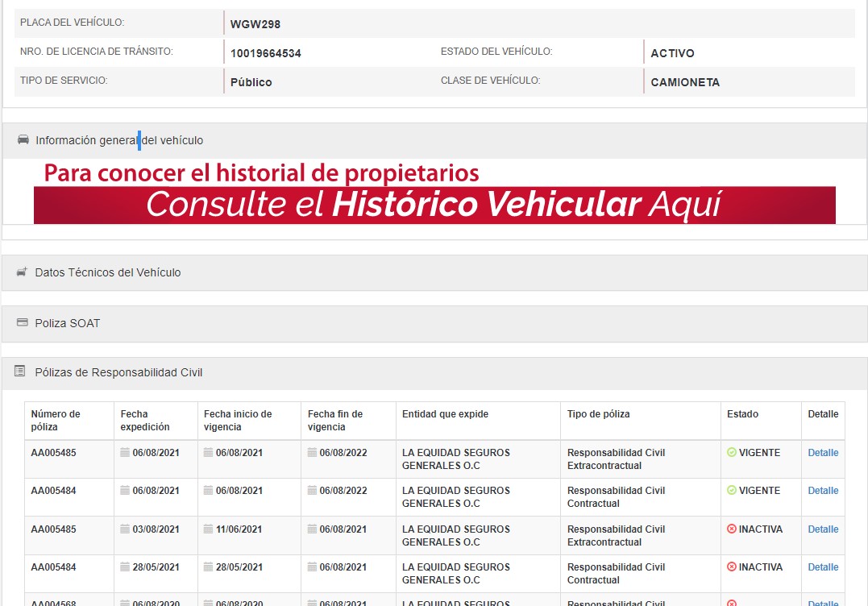
Task: Click the calendar icon beside expedition date 03/08/2021
Action: (x=125, y=529)
